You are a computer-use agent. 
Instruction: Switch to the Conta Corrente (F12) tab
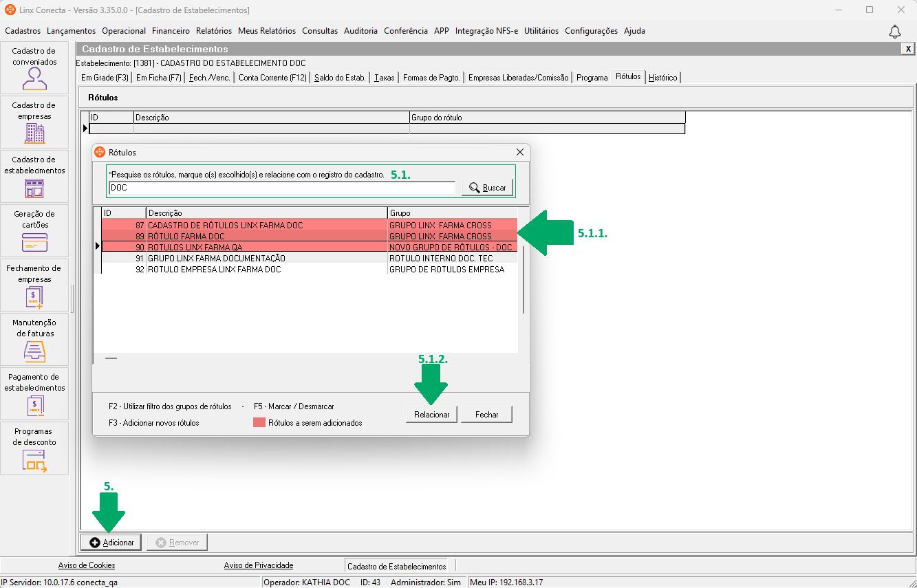tap(272, 78)
